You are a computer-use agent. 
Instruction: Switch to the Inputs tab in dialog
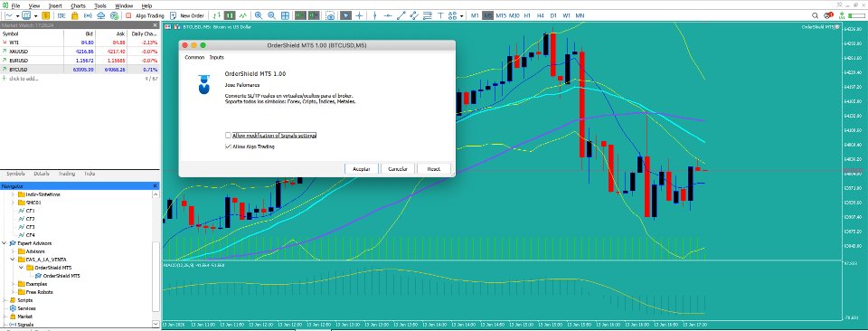pos(216,57)
